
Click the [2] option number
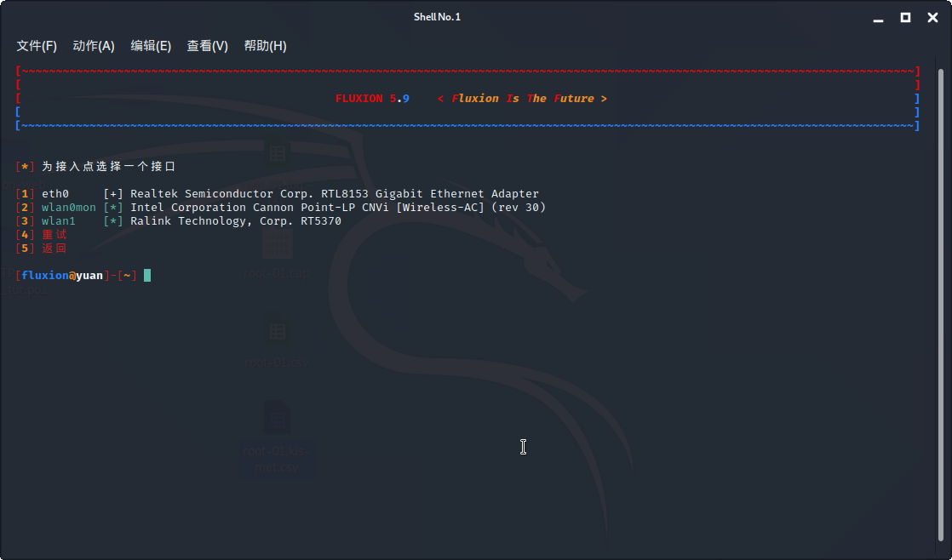coord(25,208)
